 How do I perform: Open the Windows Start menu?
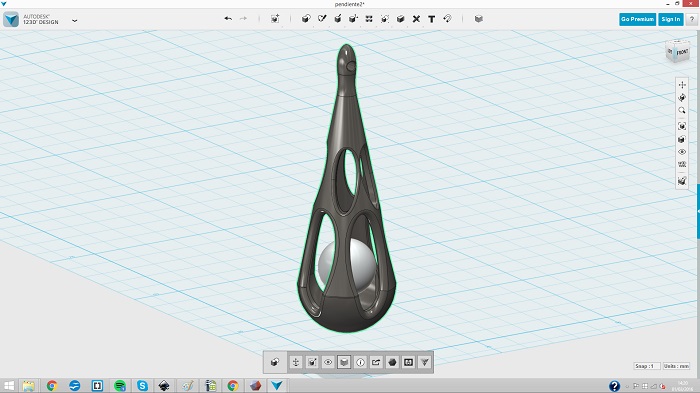click(x=8, y=385)
